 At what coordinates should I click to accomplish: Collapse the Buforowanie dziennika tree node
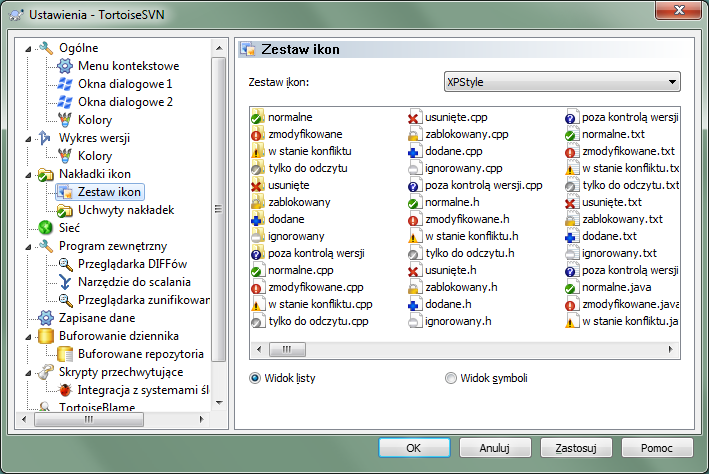(x=28, y=337)
